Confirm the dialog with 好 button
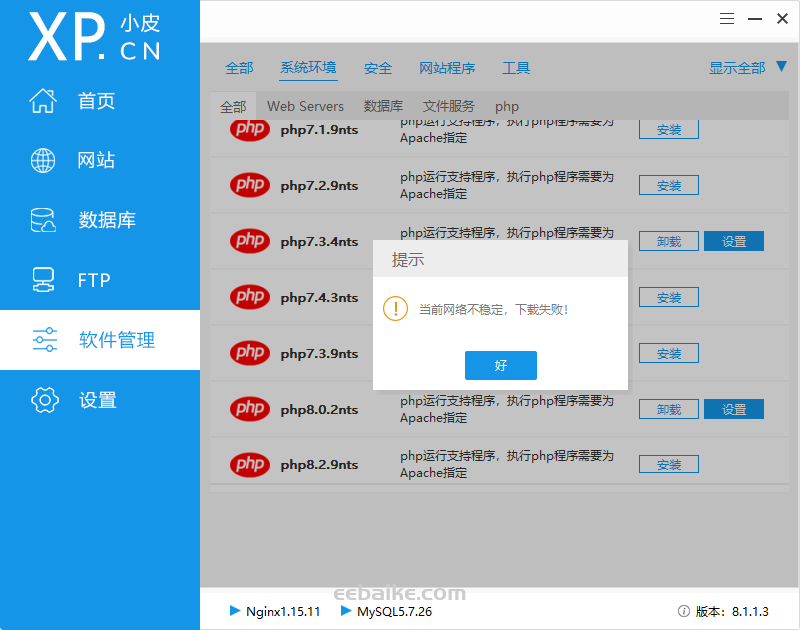The height and width of the screenshot is (630, 800). [501, 365]
